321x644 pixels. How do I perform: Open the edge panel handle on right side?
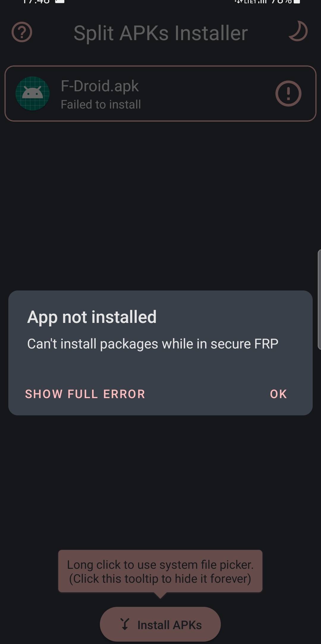(x=319, y=299)
